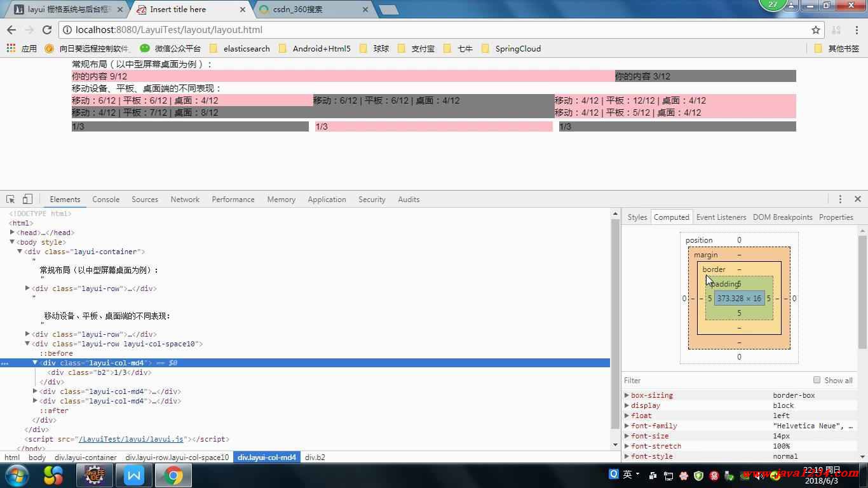868x488 pixels.
Task: Open the SpringCloud bookmark folder
Action: click(511, 48)
